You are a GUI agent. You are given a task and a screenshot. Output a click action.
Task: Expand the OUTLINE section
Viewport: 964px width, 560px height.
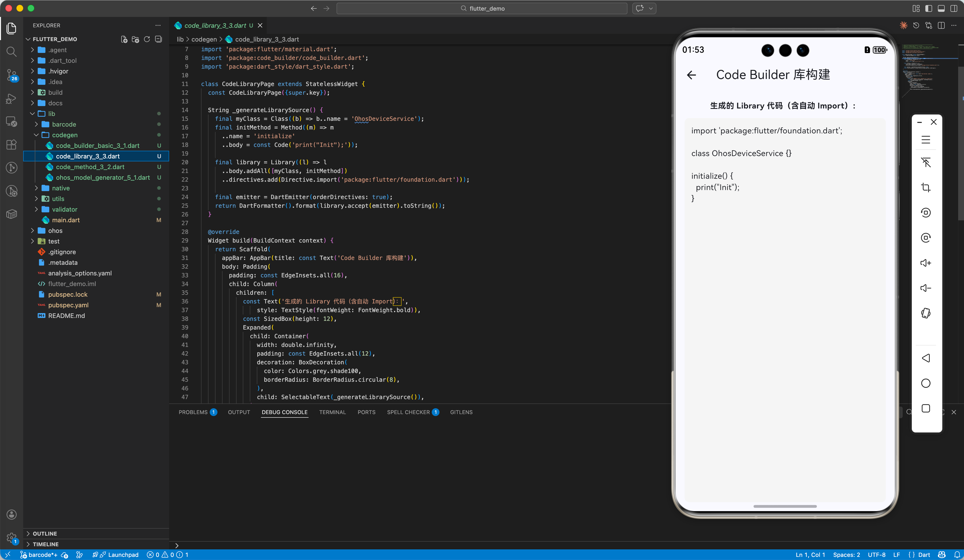(45, 533)
